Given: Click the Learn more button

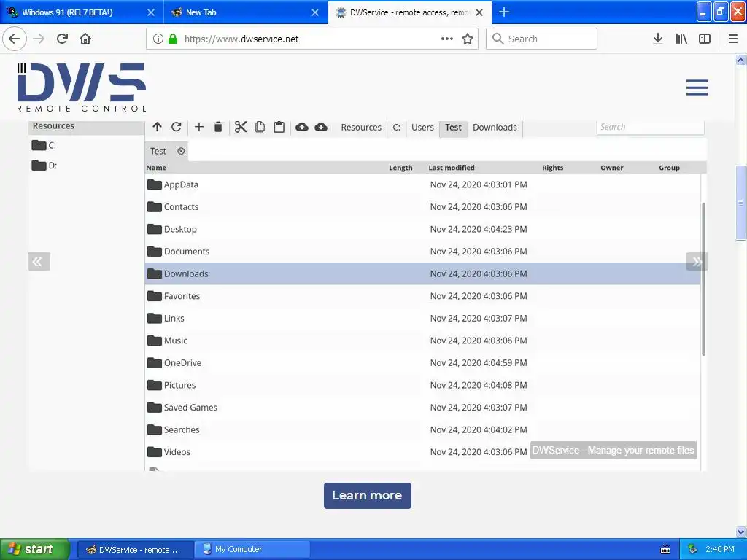Looking at the screenshot, I should [368, 495].
